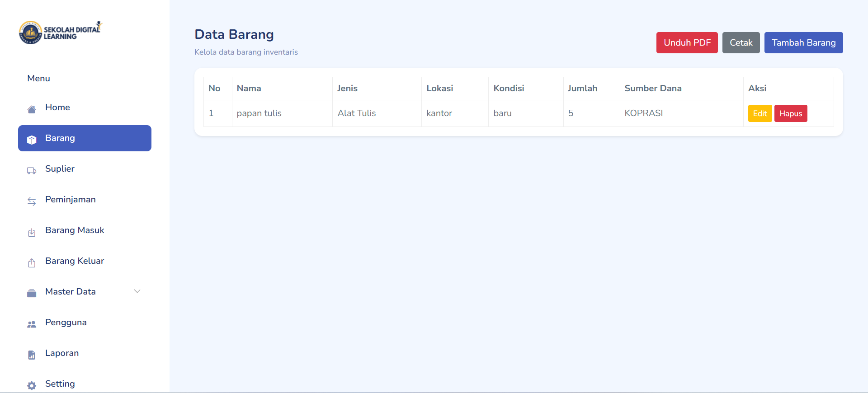Open the Peminjaman menu item

[71, 200]
